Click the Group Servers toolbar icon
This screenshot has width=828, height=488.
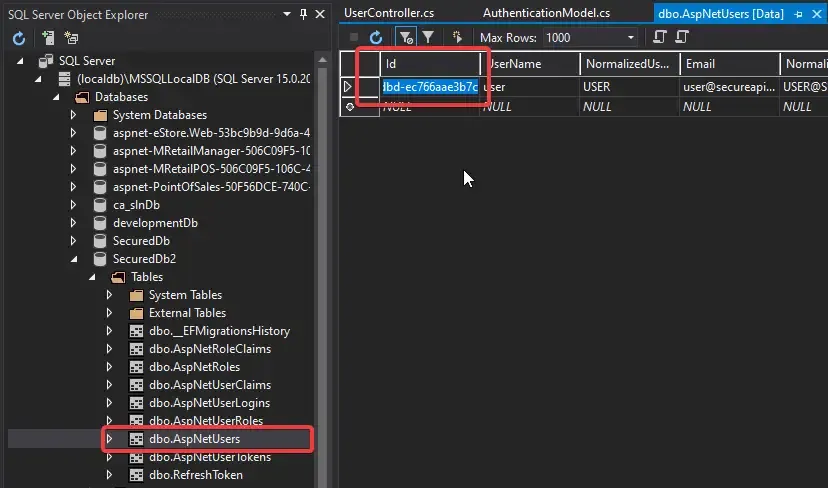coord(71,37)
